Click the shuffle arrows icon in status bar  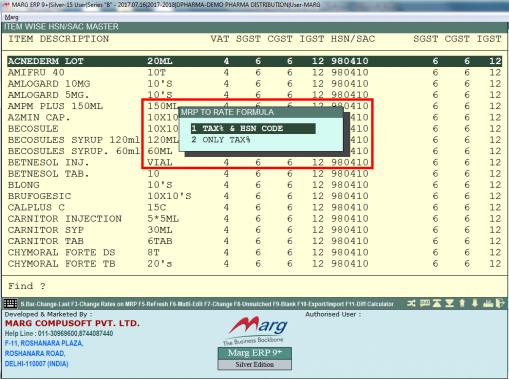(x=411, y=303)
